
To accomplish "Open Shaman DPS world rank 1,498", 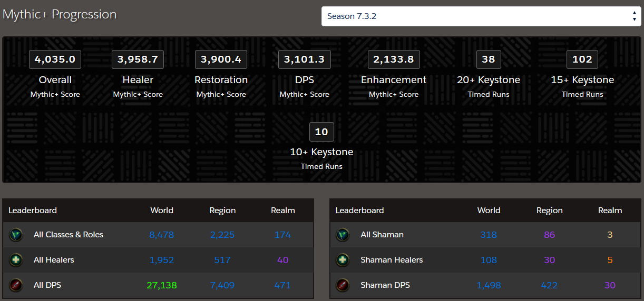I will point(489,285).
